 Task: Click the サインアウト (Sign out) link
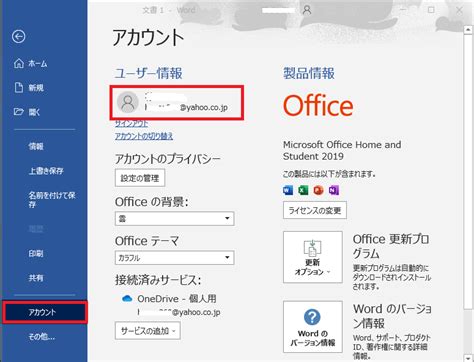tap(132, 124)
